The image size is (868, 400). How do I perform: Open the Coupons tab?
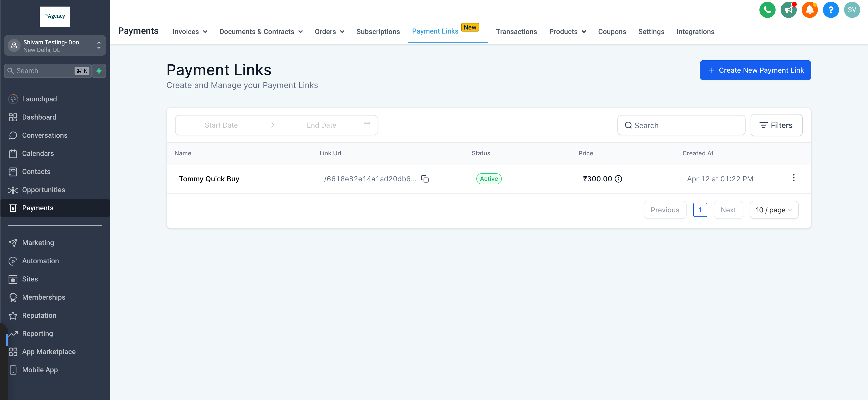tap(612, 32)
